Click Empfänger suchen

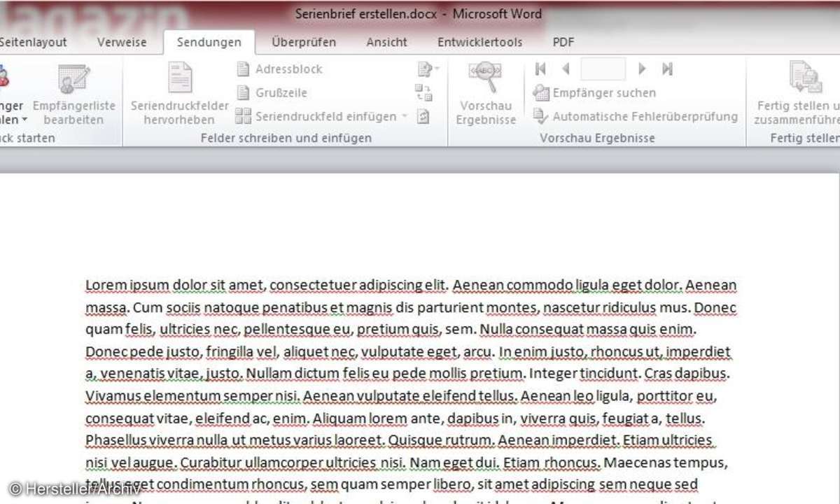point(595,92)
